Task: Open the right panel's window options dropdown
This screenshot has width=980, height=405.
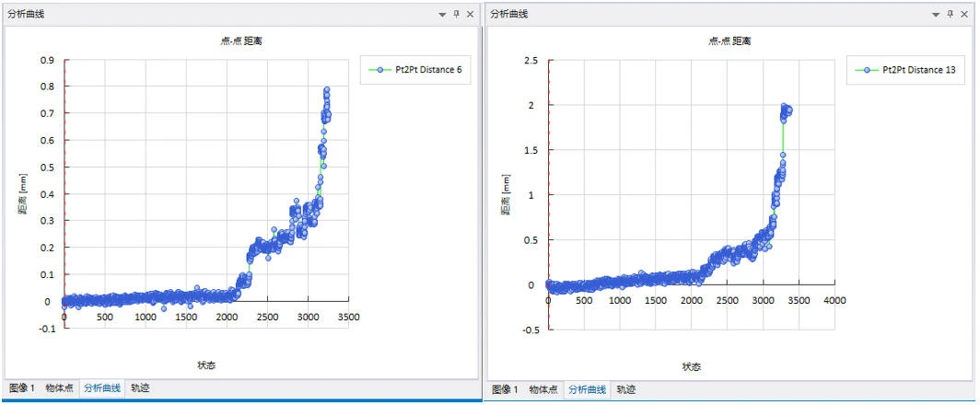Action: click(x=936, y=14)
